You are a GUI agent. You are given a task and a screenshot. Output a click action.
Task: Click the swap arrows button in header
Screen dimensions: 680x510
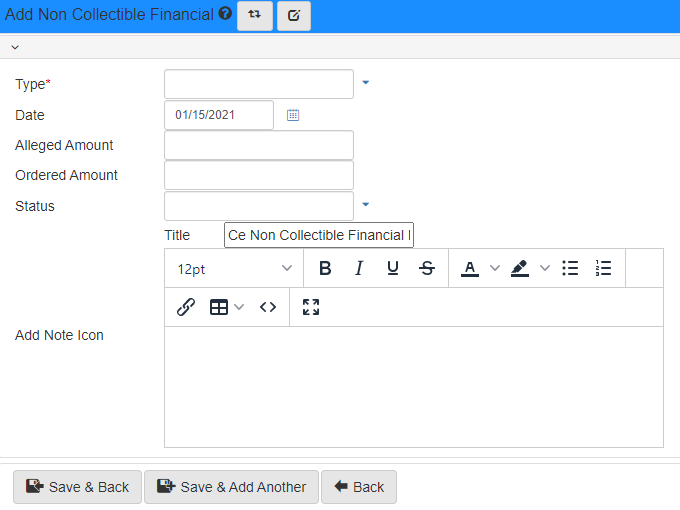click(255, 15)
